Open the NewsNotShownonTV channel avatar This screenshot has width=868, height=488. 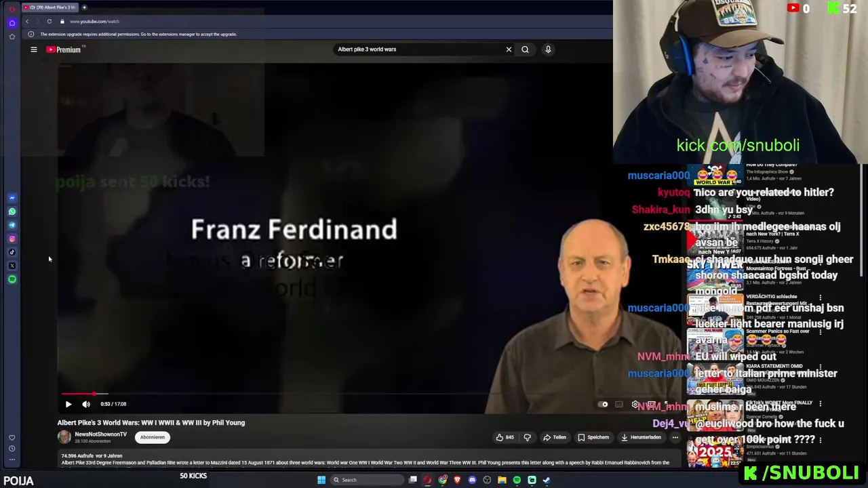(x=64, y=437)
